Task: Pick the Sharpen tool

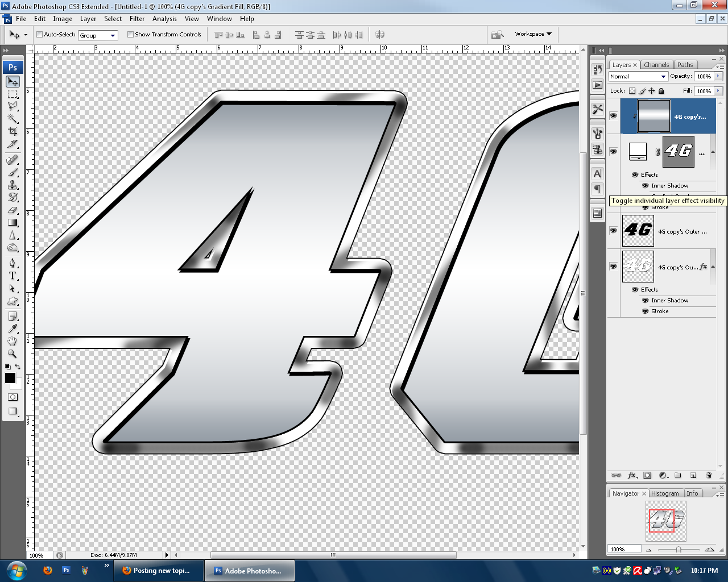Action: [13, 235]
